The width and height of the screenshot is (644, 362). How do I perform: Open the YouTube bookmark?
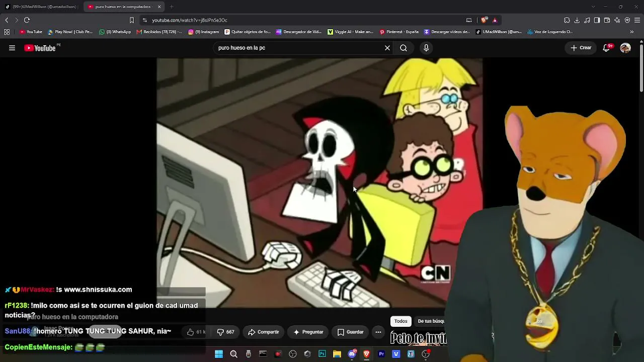[31, 32]
